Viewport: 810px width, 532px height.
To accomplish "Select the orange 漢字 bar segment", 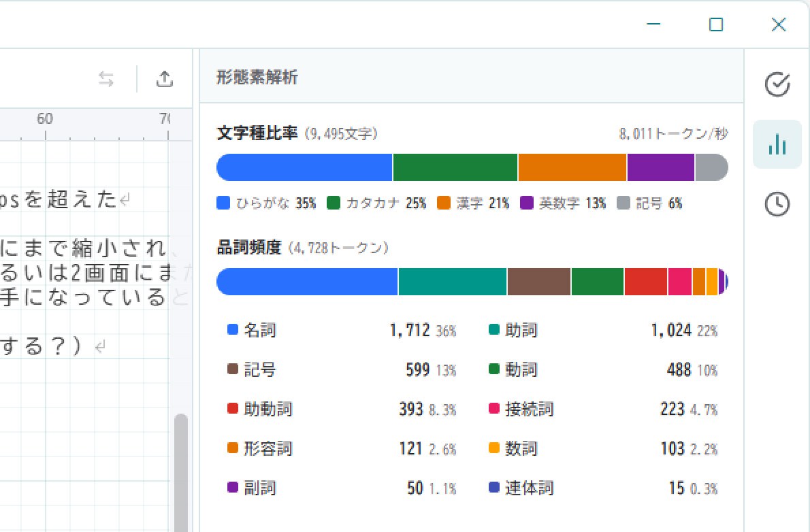I will coord(572,167).
